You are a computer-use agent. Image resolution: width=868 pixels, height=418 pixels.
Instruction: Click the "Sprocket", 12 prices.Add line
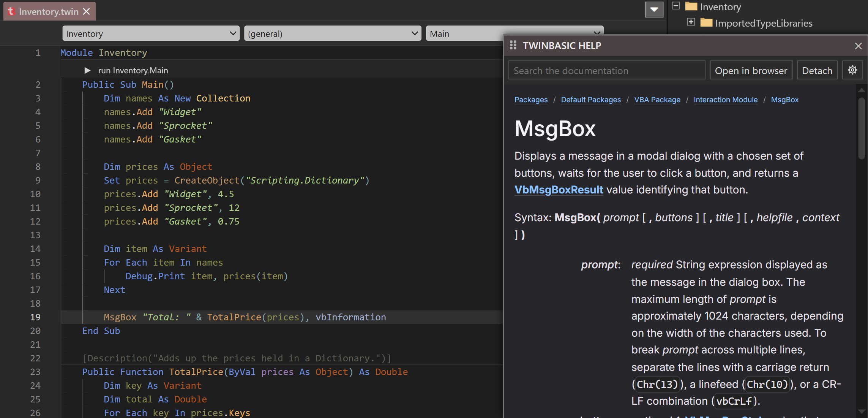point(172,208)
